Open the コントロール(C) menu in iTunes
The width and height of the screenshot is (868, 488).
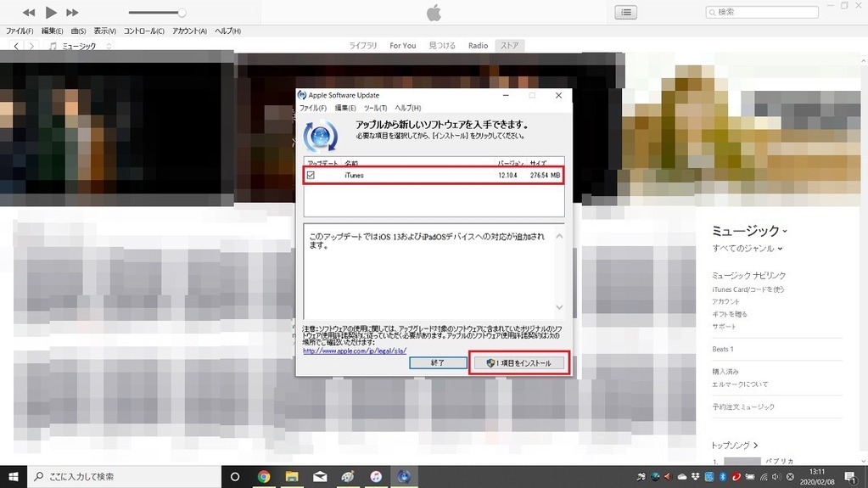(x=144, y=31)
